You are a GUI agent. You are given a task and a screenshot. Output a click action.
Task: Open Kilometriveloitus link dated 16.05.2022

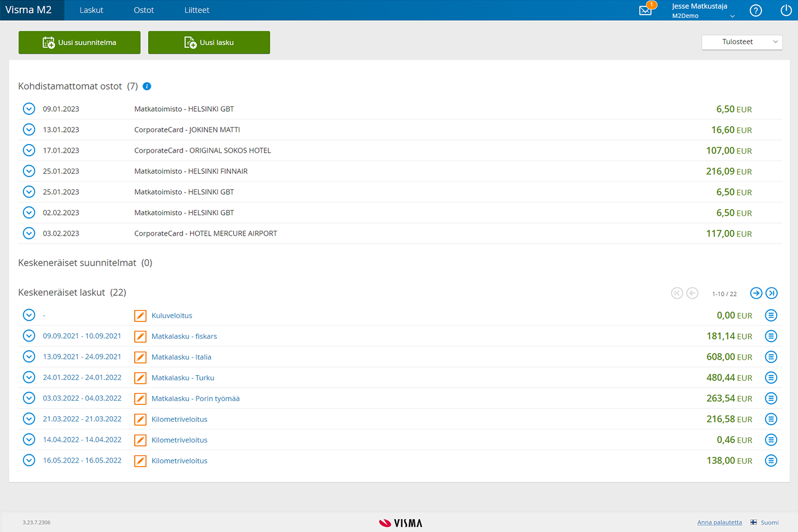[179, 461]
